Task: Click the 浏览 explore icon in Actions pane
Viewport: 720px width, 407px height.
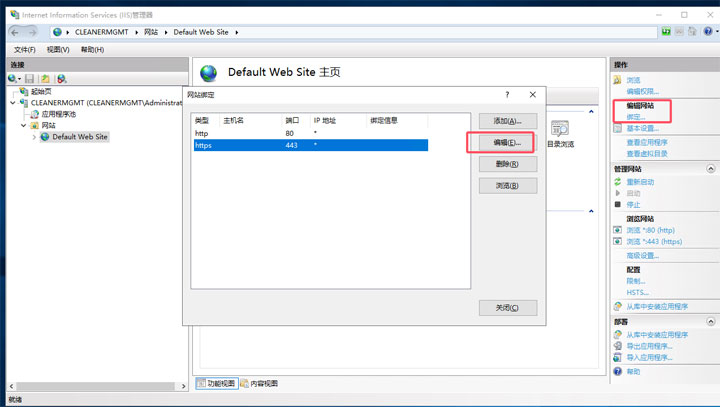Action: pyautogui.click(x=617, y=80)
